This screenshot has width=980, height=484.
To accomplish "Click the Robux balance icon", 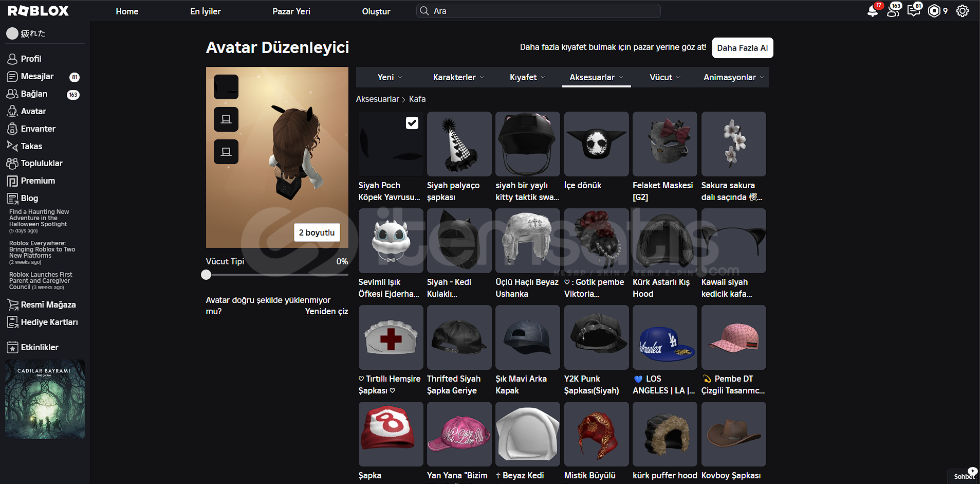I will pos(934,11).
